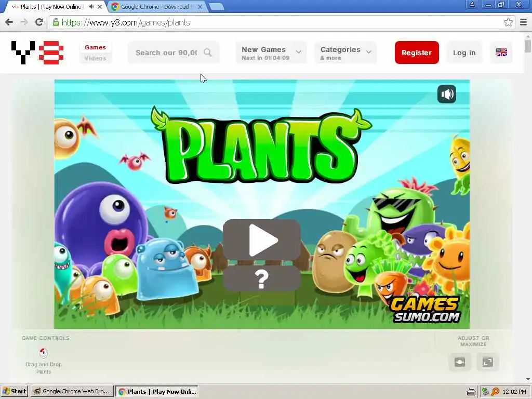The width and height of the screenshot is (532, 399).
Task: Open Google Chrome Web Browser taskbar item
Action: [x=72, y=391]
